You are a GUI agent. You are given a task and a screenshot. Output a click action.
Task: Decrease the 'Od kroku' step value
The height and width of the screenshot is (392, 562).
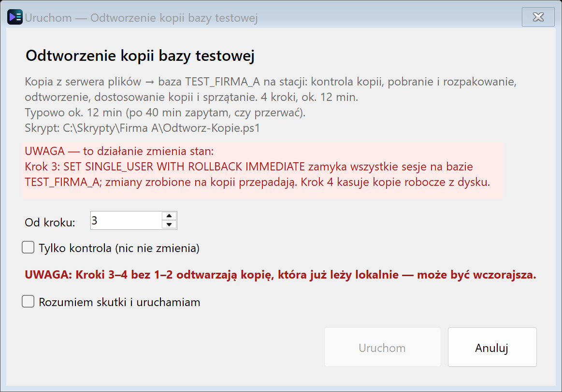[169, 225]
